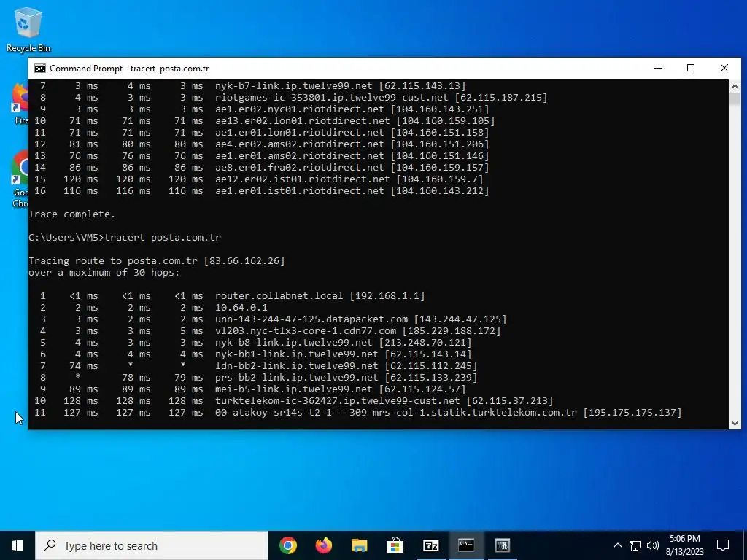Click hostname ae13.er02.lon01.riotdirect.net

click(303, 121)
